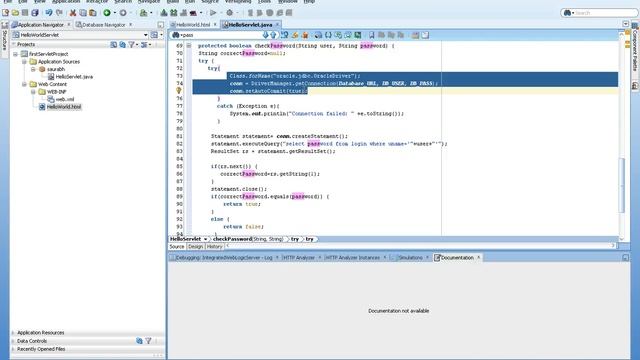Click the find-next down arrow in editor search

pos(265,35)
